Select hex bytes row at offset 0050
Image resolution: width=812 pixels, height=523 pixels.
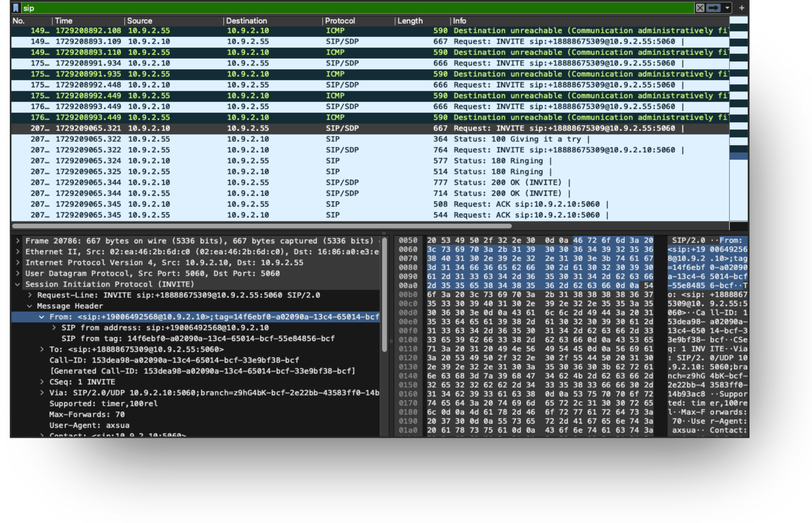tap(540, 240)
